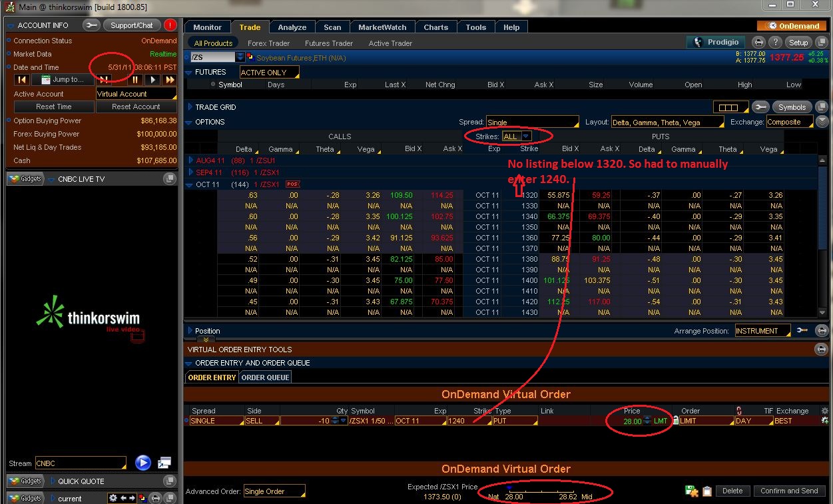Jump to OnDemand start with rewind icon

pyautogui.click(x=22, y=80)
